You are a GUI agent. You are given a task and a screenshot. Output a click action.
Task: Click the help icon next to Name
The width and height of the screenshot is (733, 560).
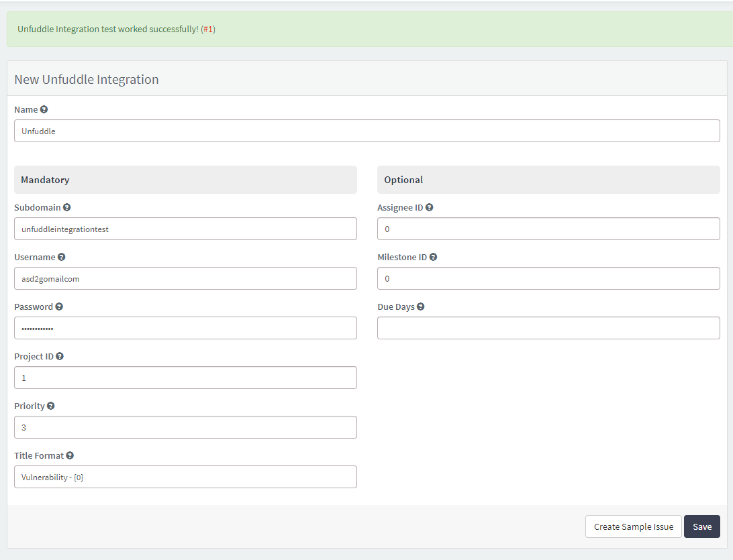[x=44, y=109]
